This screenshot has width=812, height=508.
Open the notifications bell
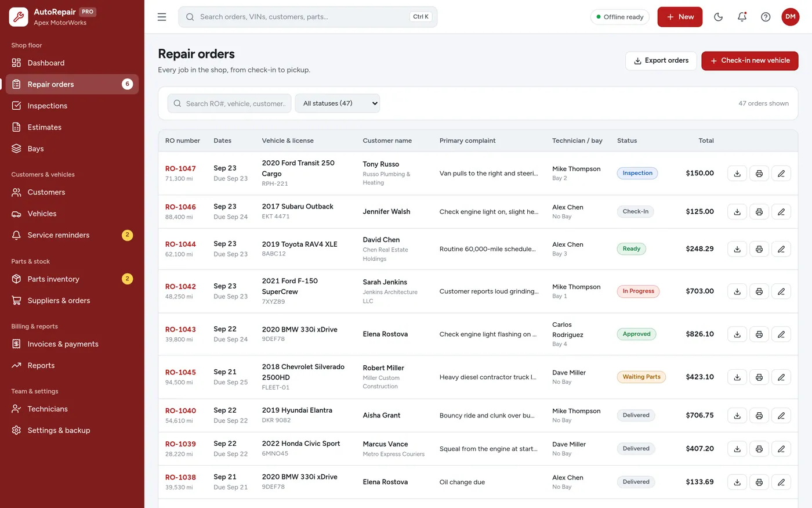click(x=742, y=17)
